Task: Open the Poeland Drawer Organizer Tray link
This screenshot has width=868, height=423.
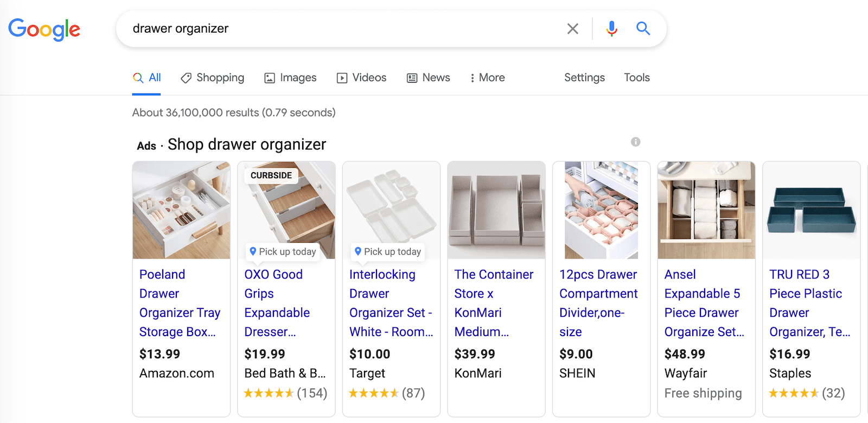Action: coord(180,303)
